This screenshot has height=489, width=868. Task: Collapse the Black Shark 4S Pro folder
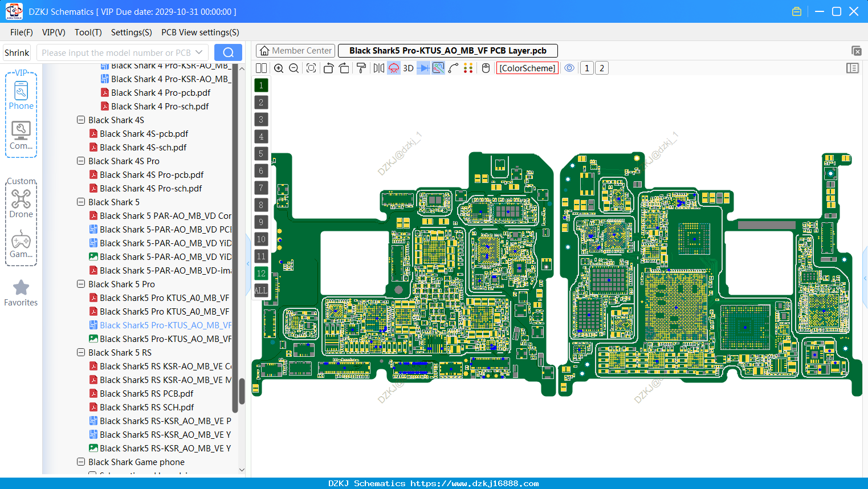click(x=81, y=161)
